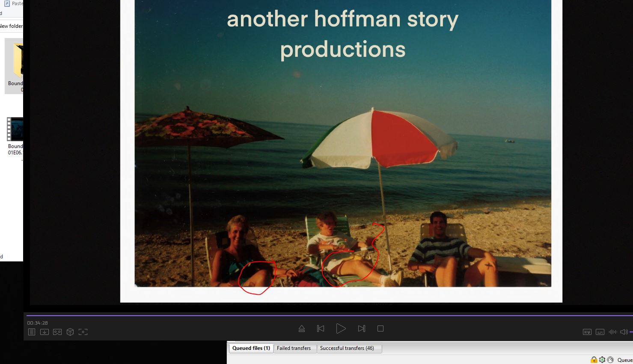Image resolution: width=633 pixels, height=364 pixels.
Task: Skip to the next track
Action: click(362, 328)
